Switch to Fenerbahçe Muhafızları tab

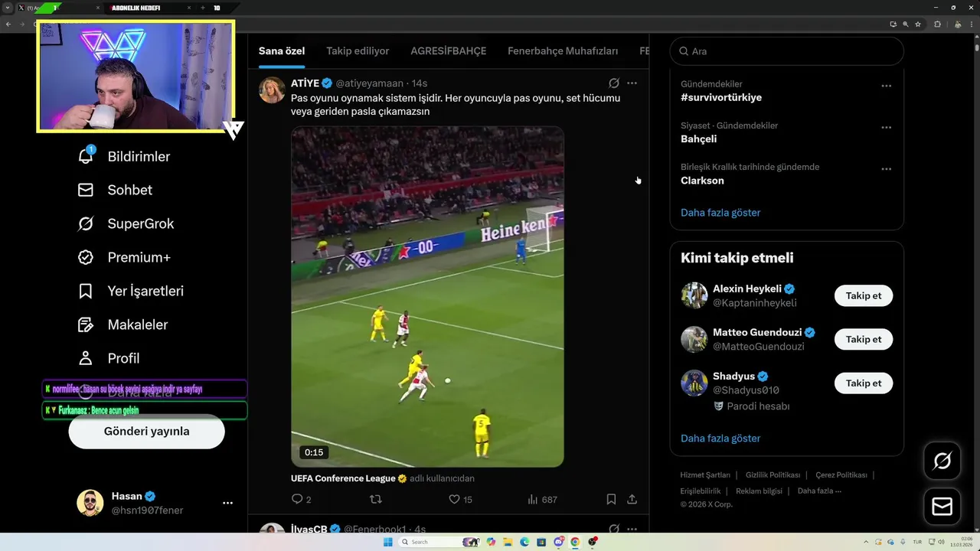click(563, 51)
